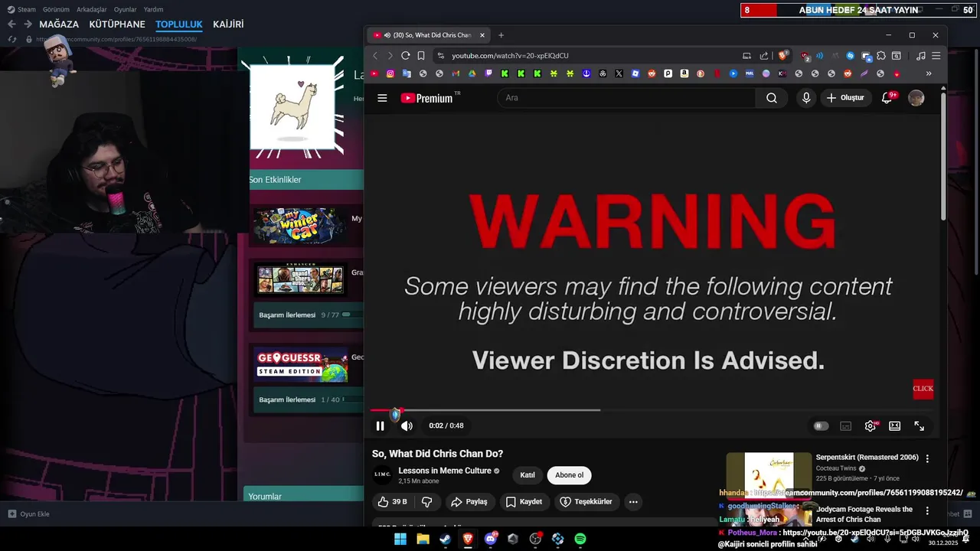This screenshot has height=551, width=980.
Task: Click Oyun Ekle in the Steam window
Action: (x=29, y=514)
